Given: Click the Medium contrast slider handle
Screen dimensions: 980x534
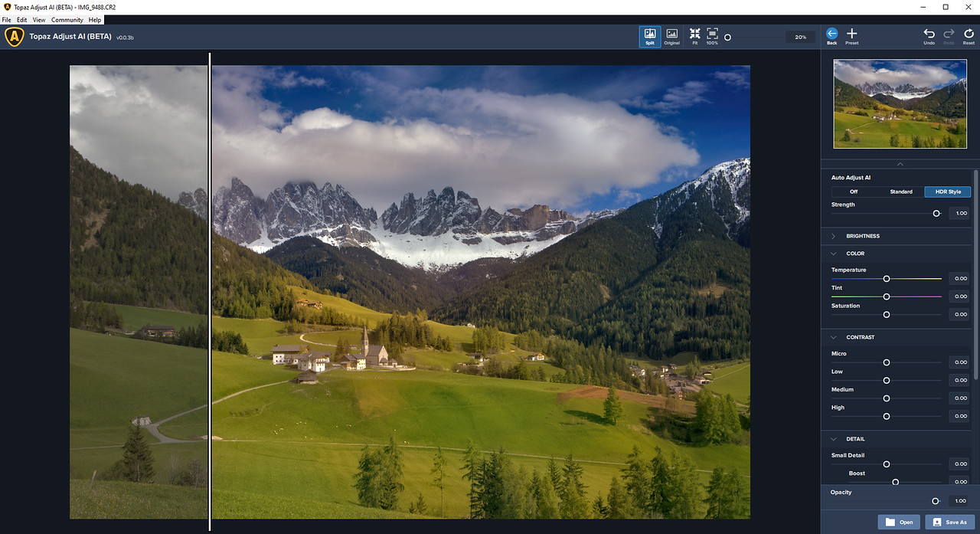Looking at the screenshot, I should pos(887,398).
